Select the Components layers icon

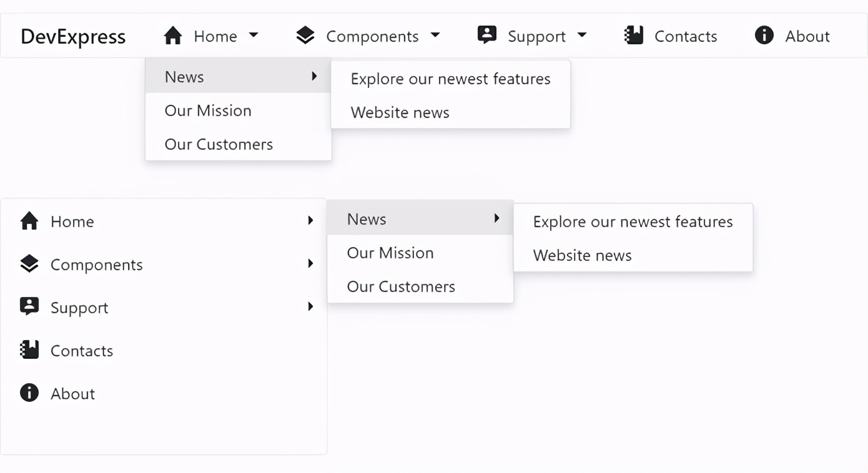305,36
